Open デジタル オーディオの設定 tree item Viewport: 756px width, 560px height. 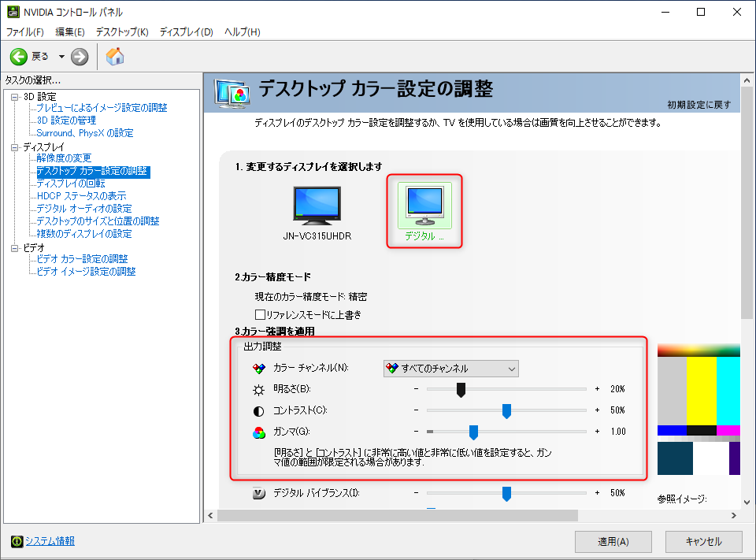[84, 209]
